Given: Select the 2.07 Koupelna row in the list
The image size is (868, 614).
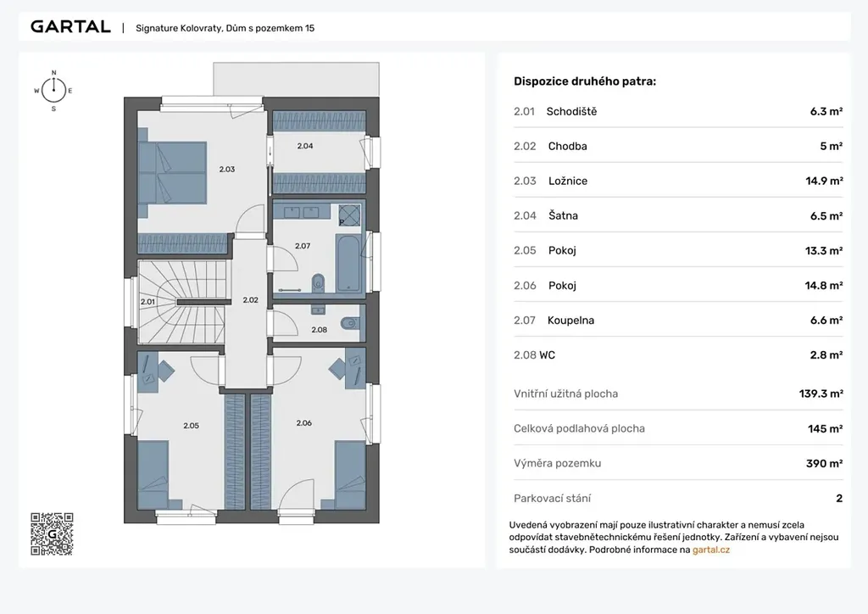Looking at the screenshot, I should click(x=677, y=321).
